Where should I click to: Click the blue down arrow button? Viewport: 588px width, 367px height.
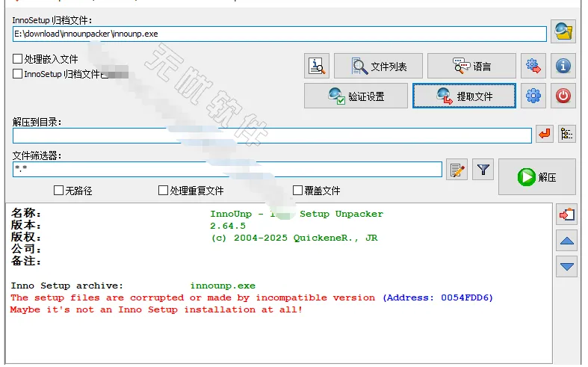tap(566, 266)
